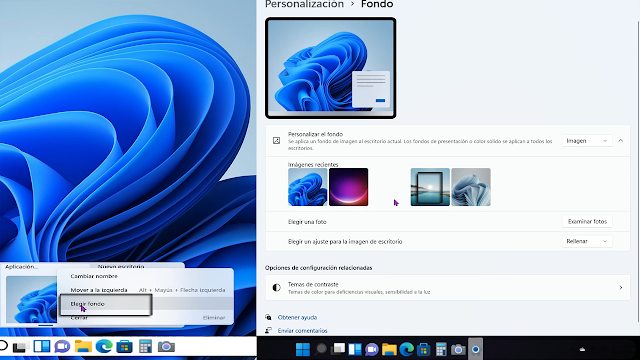Viewport: 640px width, 360px height.
Task: Select the purple glow recent image
Action: [349, 187]
